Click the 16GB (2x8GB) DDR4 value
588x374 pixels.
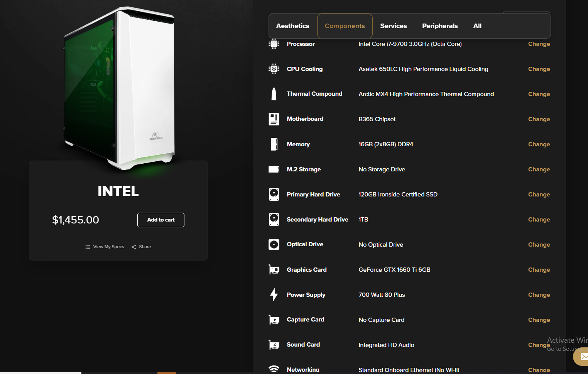pyautogui.click(x=386, y=144)
